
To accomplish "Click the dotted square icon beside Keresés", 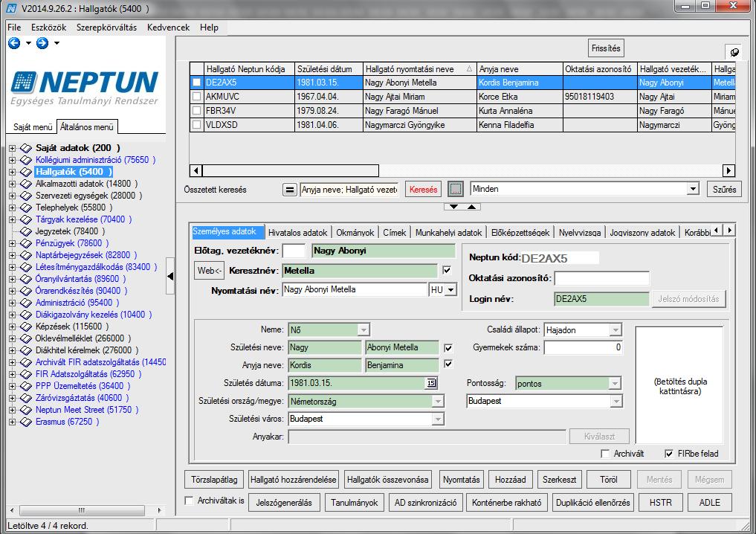I will (455, 189).
